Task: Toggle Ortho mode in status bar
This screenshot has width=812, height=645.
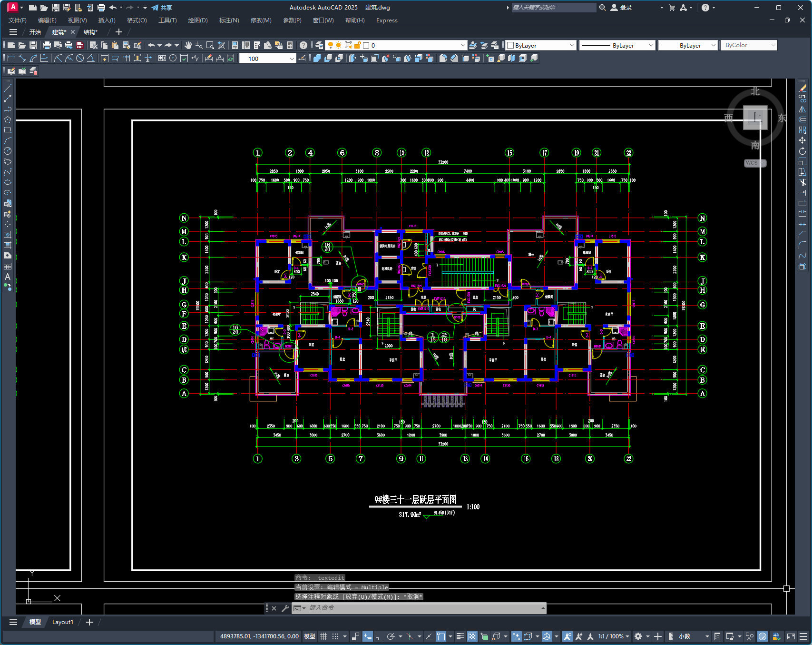Action: pyautogui.click(x=379, y=636)
